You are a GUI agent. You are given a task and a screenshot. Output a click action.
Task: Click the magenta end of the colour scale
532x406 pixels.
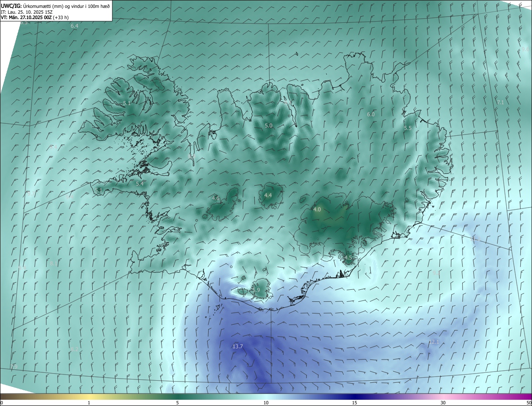(527, 397)
